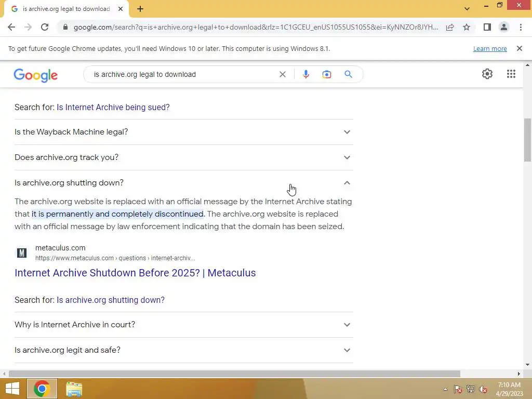Open Google quick settings gear
The image size is (532, 399).
point(487,74)
